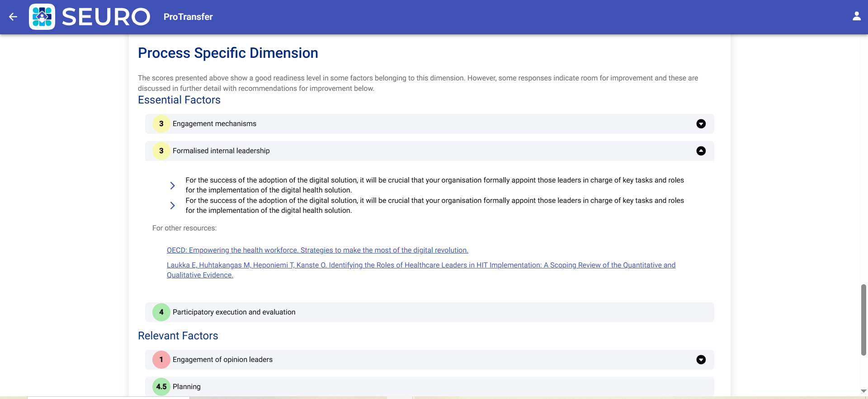
Task: Click the 4.5 score badge for Planning
Action: [161, 387]
